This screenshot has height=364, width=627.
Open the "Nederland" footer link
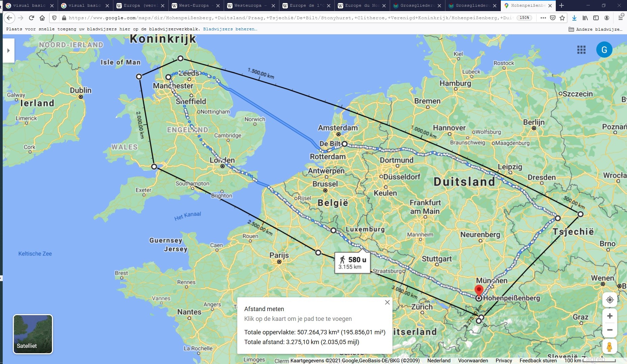[x=439, y=361]
